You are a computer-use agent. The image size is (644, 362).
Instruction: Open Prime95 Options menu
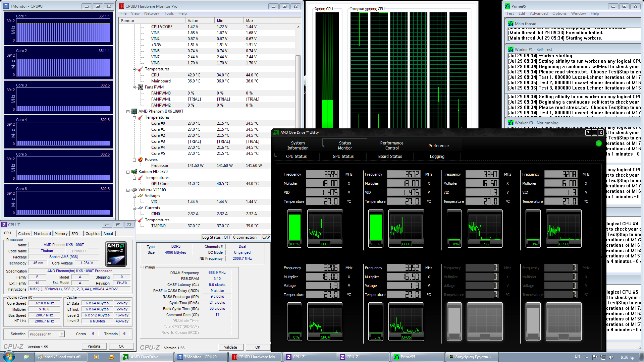[x=559, y=13]
